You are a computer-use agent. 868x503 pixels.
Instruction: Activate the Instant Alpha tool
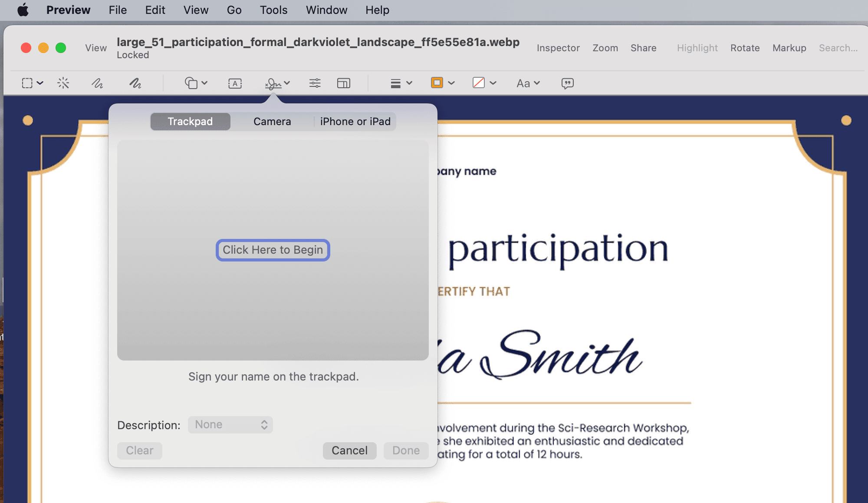[63, 83]
